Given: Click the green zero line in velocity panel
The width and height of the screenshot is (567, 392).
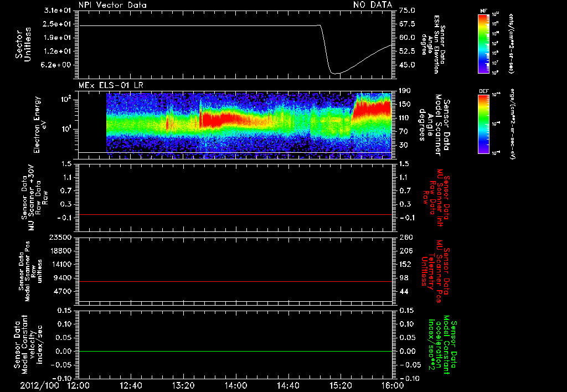Looking at the screenshot, I should (235, 351).
